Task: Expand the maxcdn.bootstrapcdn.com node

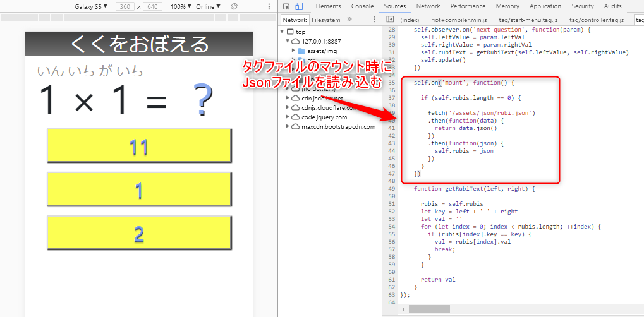Action: 288,126
